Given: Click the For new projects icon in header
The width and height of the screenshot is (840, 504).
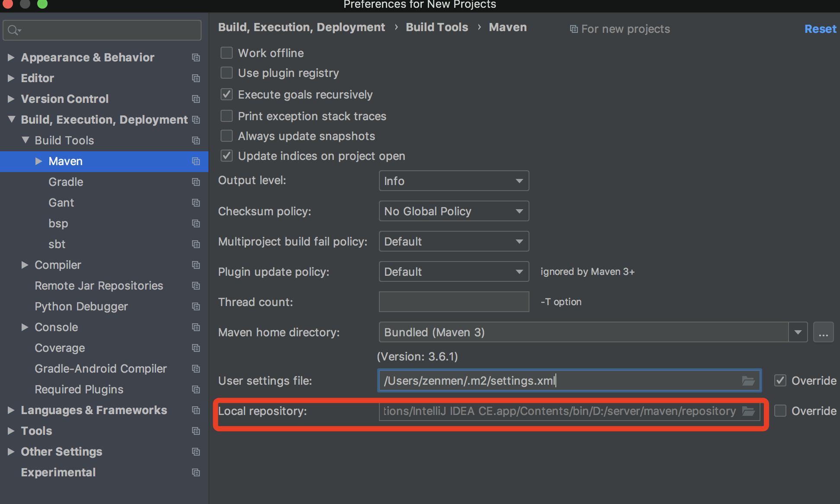Looking at the screenshot, I should point(574,29).
